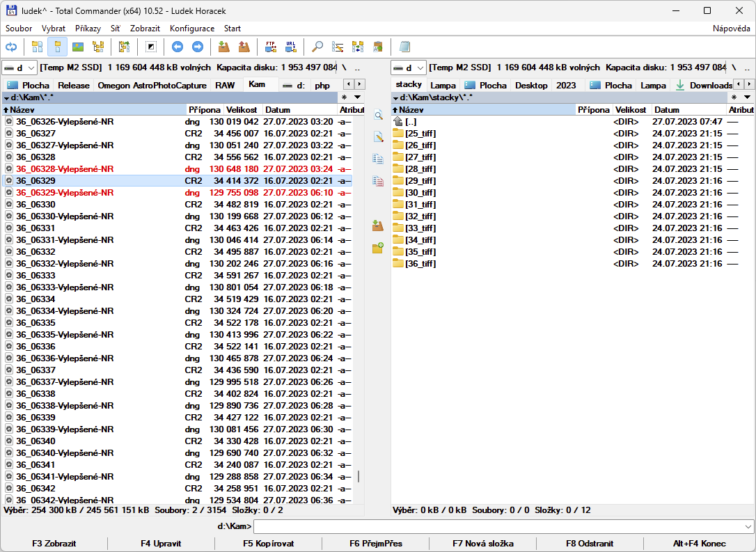Click F8 Odstranit button
Screen dimensions: 756x552
coord(590,544)
